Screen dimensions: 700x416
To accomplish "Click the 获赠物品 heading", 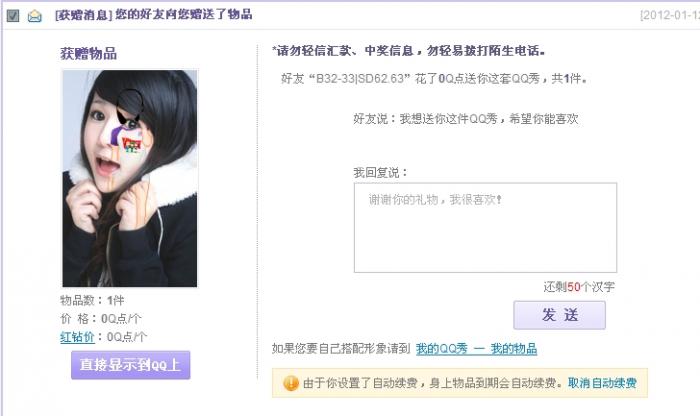I will point(88,54).
